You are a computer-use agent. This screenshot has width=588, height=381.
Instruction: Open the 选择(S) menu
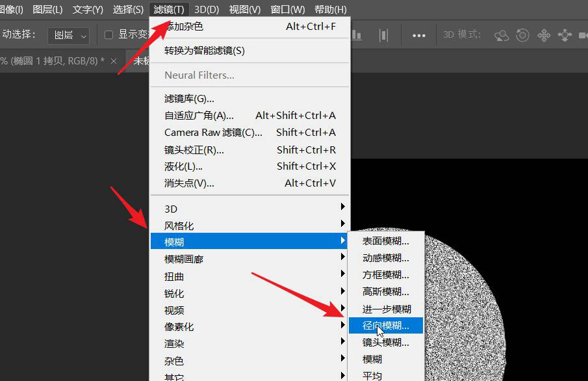[x=128, y=9]
